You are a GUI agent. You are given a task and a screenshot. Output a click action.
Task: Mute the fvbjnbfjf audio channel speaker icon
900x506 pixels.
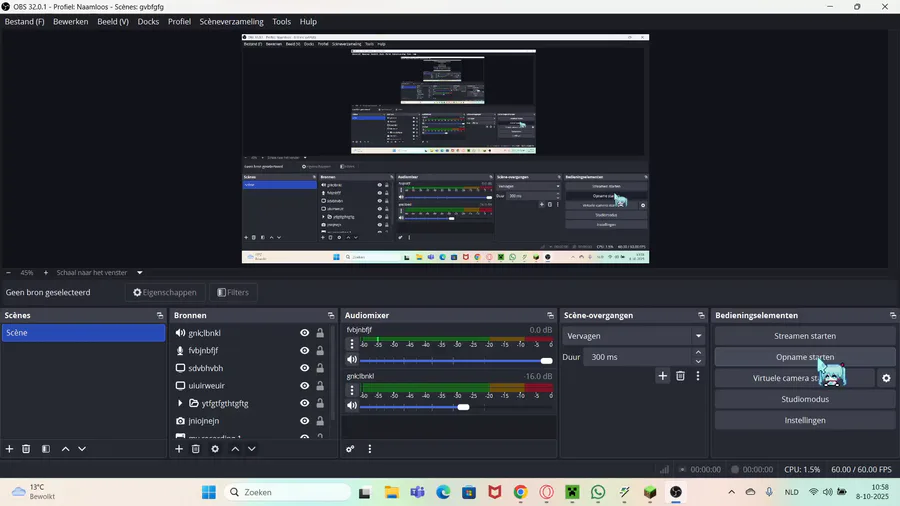click(352, 360)
